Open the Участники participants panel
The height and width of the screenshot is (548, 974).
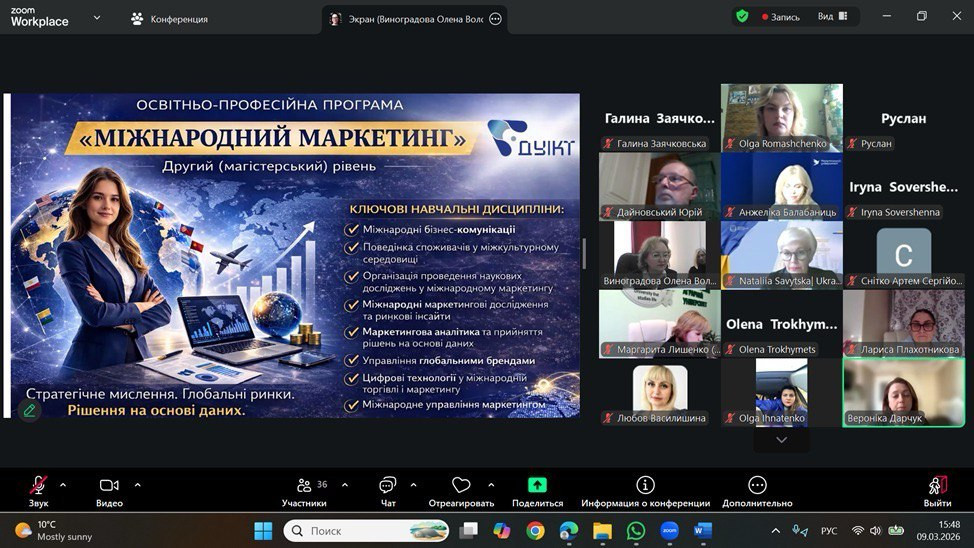(x=304, y=486)
